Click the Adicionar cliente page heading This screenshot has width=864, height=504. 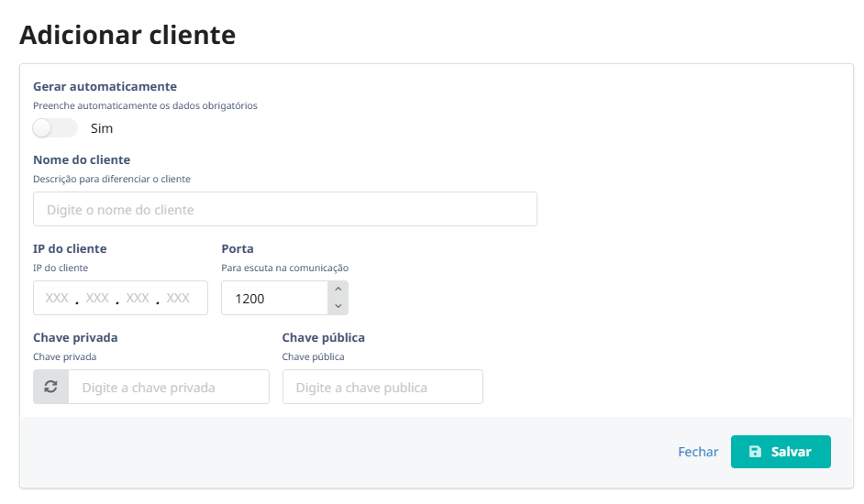(127, 35)
